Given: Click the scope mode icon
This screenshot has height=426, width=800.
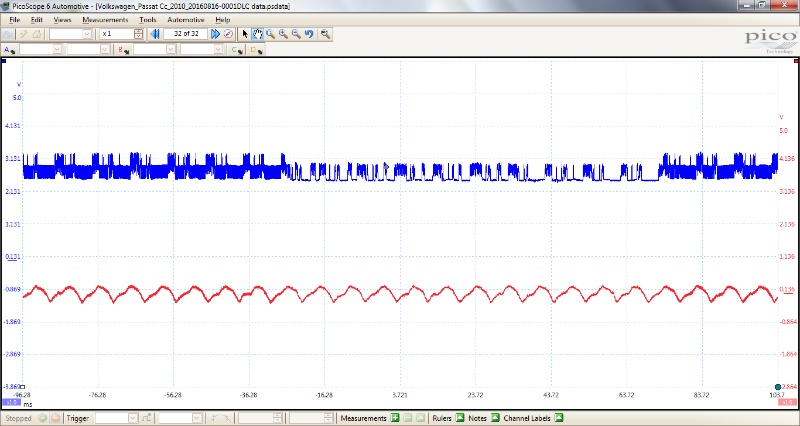Looking at the screenshot, I should click(8, 34).
